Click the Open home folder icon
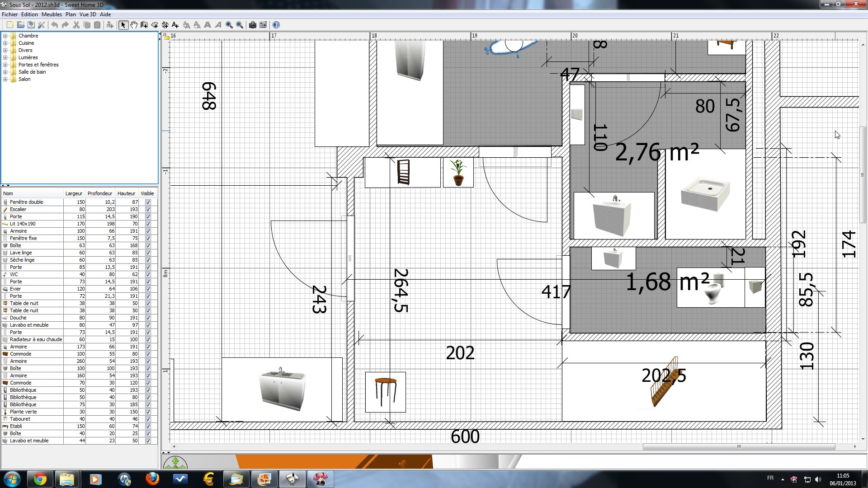Screen dimensions: 868x488 [x=20, y=25]
